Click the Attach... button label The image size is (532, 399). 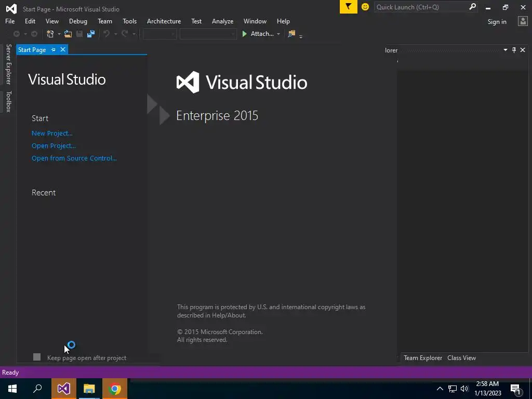click(262, 34)
